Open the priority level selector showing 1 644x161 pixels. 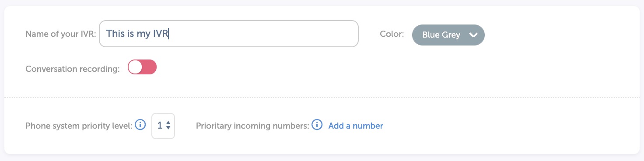(163, 126)
